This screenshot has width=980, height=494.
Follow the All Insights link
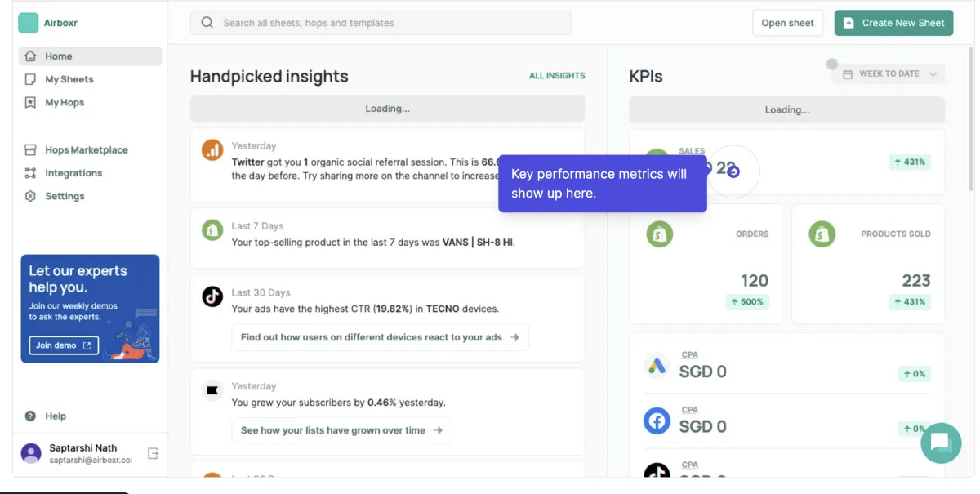coord(557,76)
